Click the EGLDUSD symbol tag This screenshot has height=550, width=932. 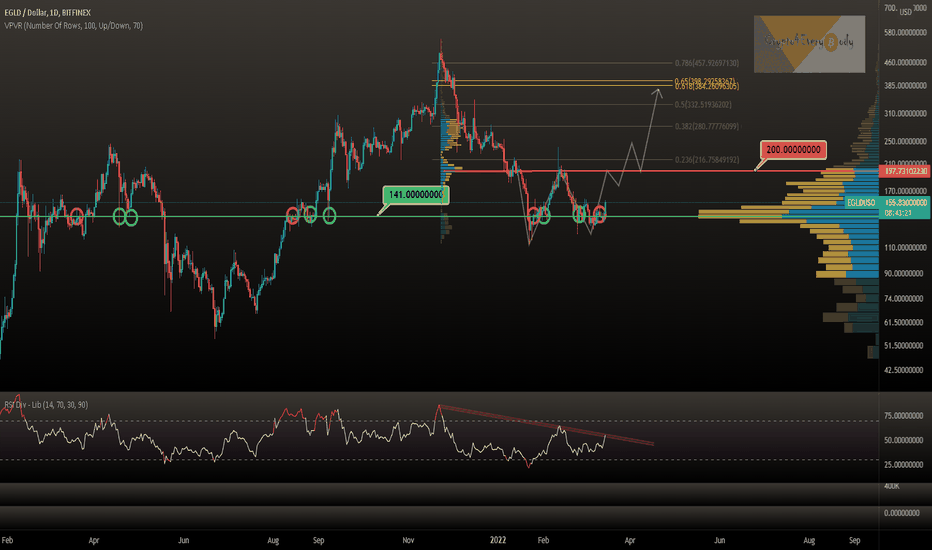point(861,203)
